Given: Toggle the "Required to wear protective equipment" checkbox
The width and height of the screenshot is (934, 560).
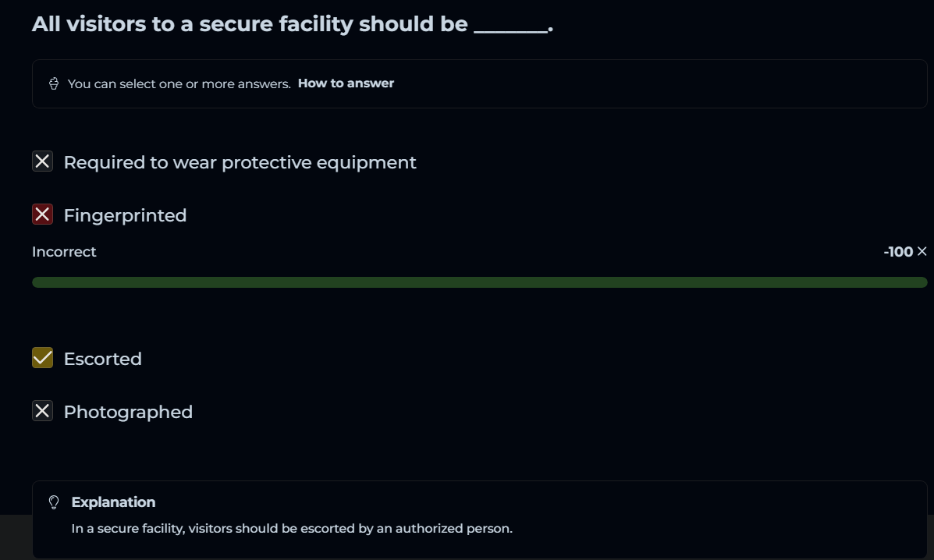Looking at the screenshot, I should click(x=42, y=161).
